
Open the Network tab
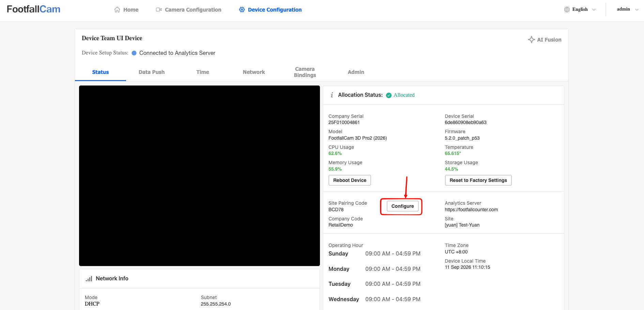(254, 72)
